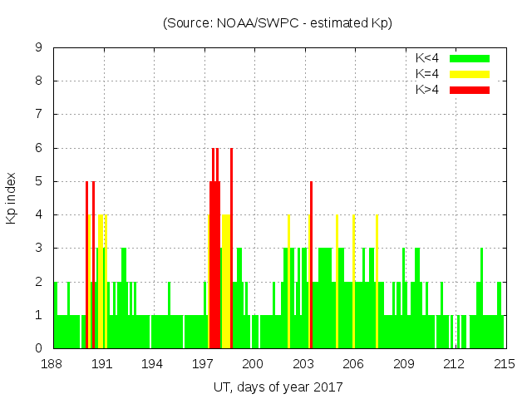
Task: Click the "UT, days of year 2017" axis label
Action: pyautogui.click(x=278, y=387)
